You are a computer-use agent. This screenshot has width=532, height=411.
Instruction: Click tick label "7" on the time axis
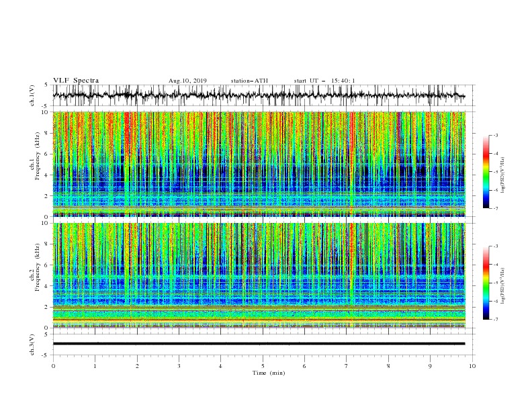(x=347, y=366)
